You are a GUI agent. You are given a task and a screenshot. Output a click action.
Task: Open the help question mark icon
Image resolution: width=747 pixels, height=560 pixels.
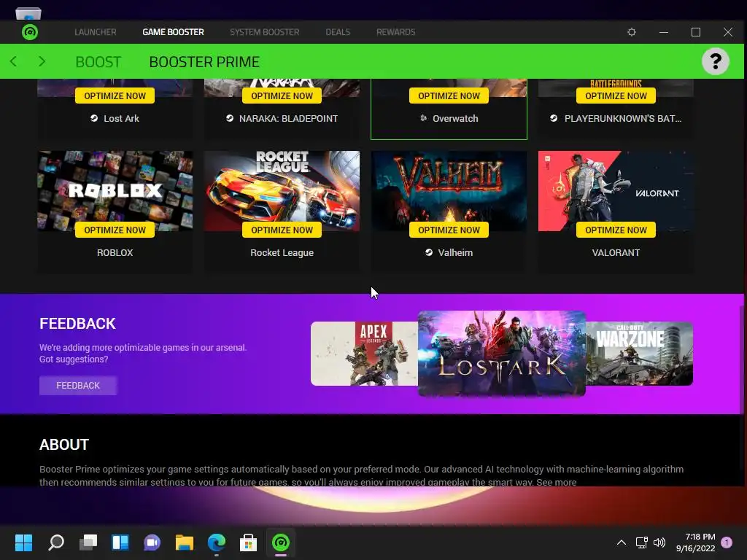click(x=715, y=61)
